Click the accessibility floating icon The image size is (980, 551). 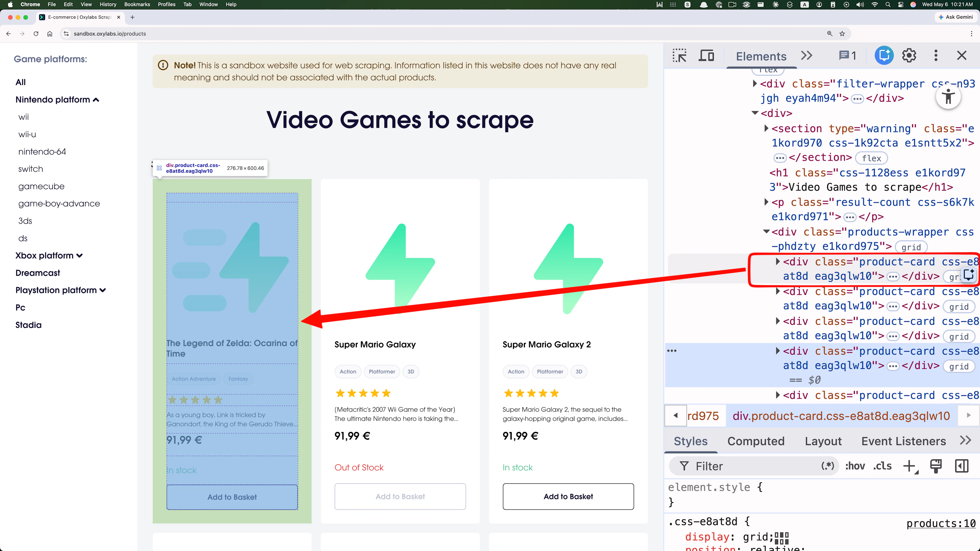point(948,97)
